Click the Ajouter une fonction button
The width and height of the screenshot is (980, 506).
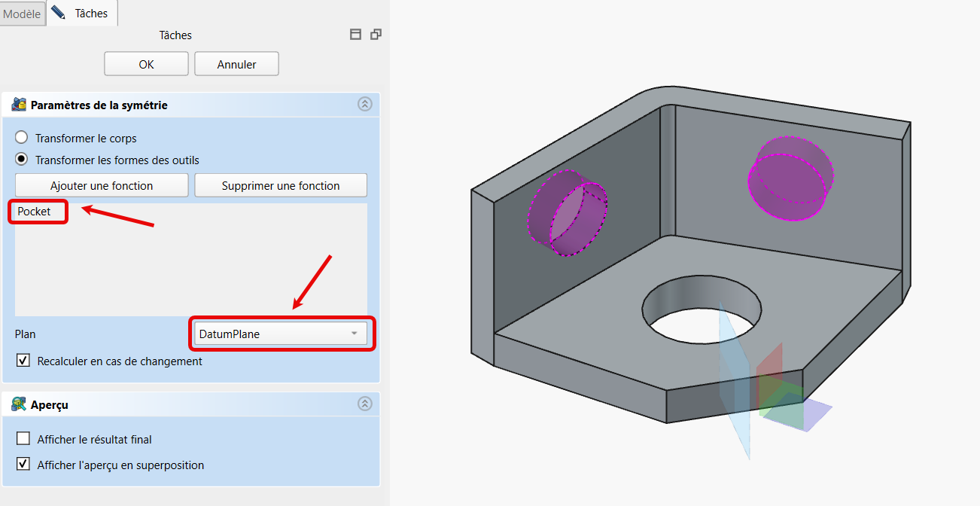coord(102,185)
